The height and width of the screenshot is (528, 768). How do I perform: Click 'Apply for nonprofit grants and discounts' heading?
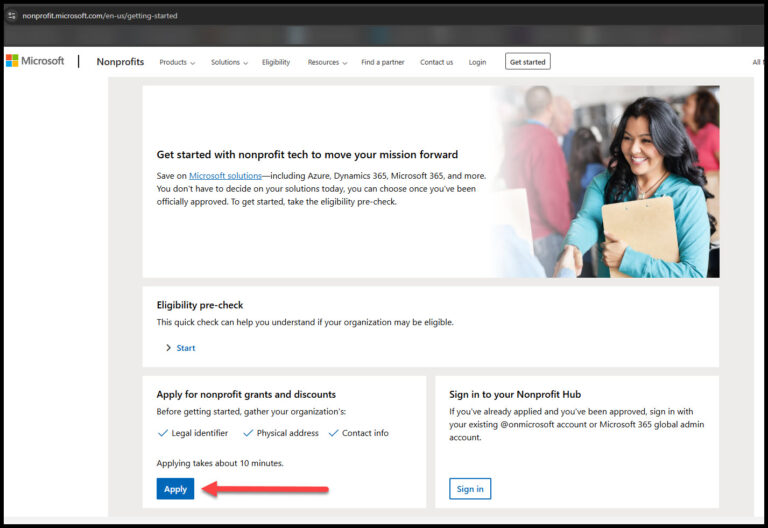coord(246,394)
